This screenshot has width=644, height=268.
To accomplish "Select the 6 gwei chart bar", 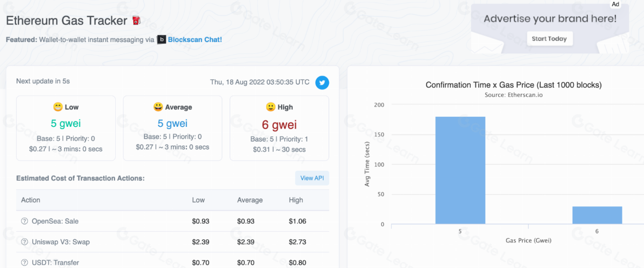I will [x=597, y=215].
